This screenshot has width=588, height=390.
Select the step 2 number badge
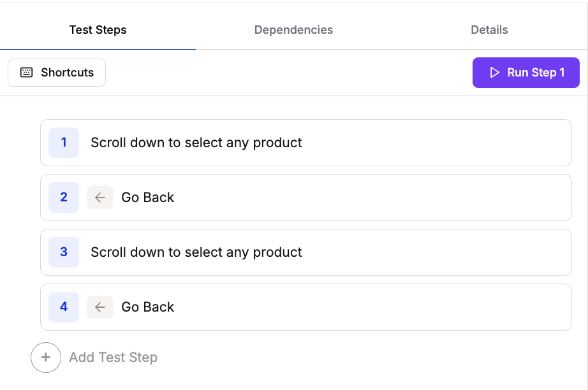(x=64, y=198)
